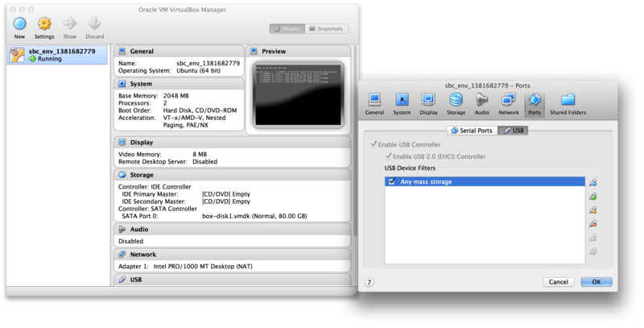
Task: Click the details pane vertical scrollbar
Action: coord(355,142)
